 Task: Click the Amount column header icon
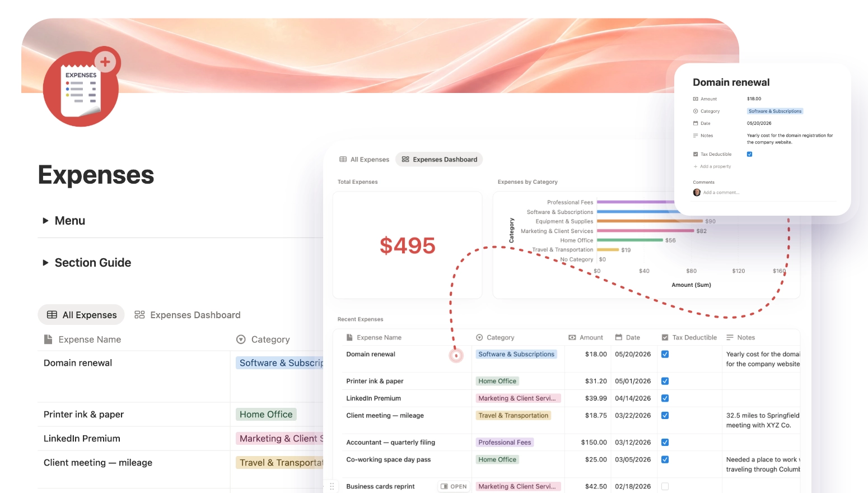[x=572, y=338]
